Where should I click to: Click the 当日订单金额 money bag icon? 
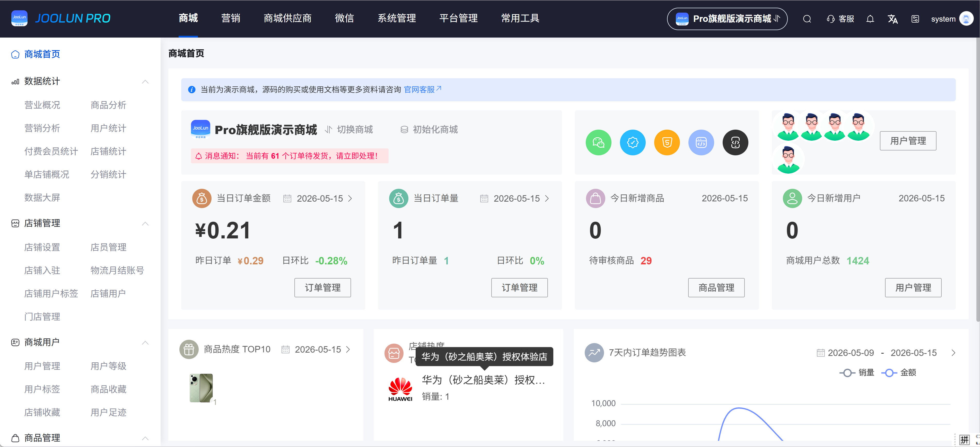[x=202, y=198]
